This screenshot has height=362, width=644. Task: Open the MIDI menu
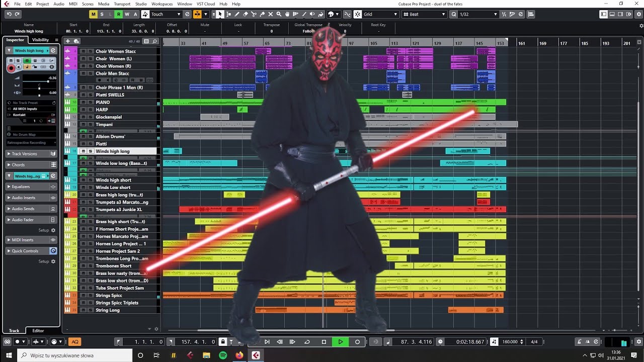73,4
